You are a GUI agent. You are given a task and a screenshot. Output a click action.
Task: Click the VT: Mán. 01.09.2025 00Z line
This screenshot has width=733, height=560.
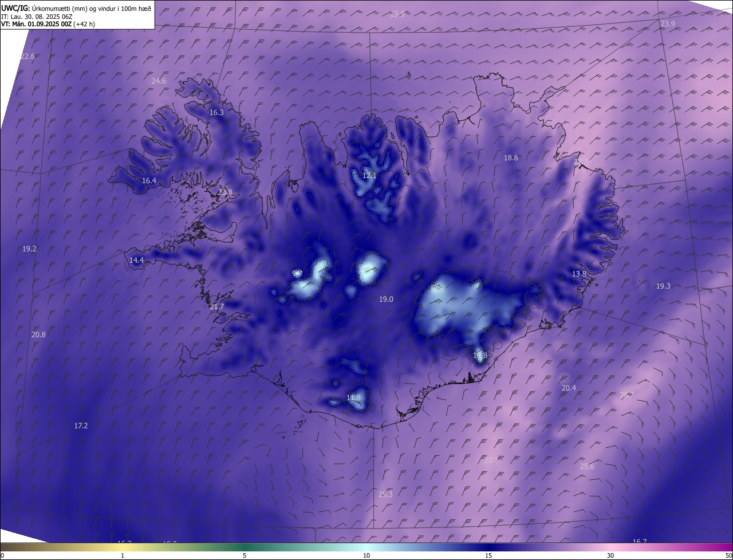(x=48, y=24)
